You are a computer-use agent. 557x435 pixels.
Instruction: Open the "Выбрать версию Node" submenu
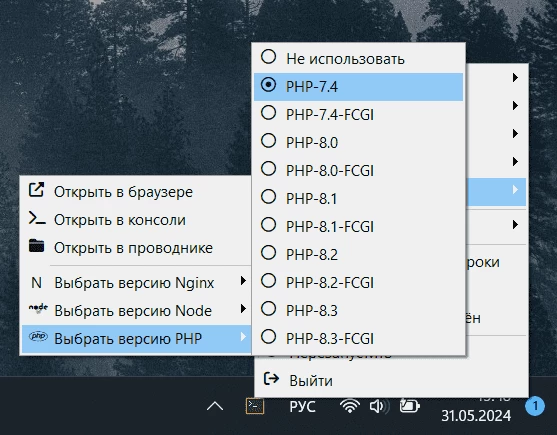coord(136,311)
